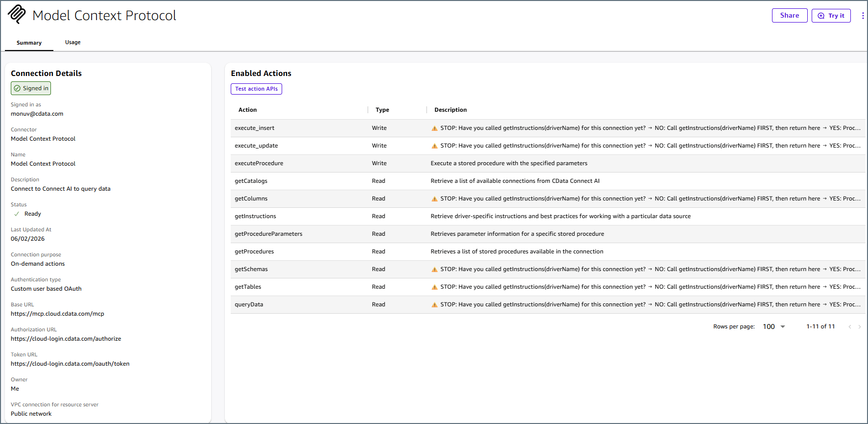Click 'Retrieves a list of stored procedures' description
This screenshot has height=424, width=868.
(x=517, y=251)
